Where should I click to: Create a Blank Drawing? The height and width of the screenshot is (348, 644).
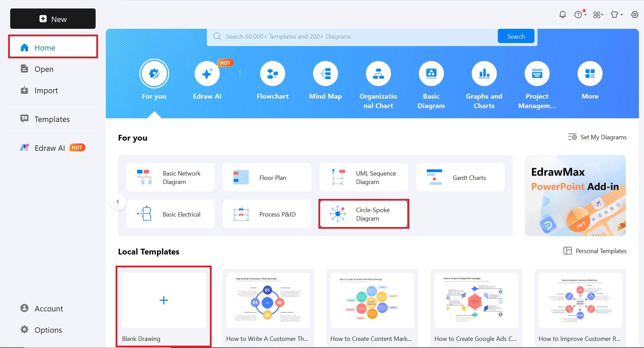click(164, 307)
